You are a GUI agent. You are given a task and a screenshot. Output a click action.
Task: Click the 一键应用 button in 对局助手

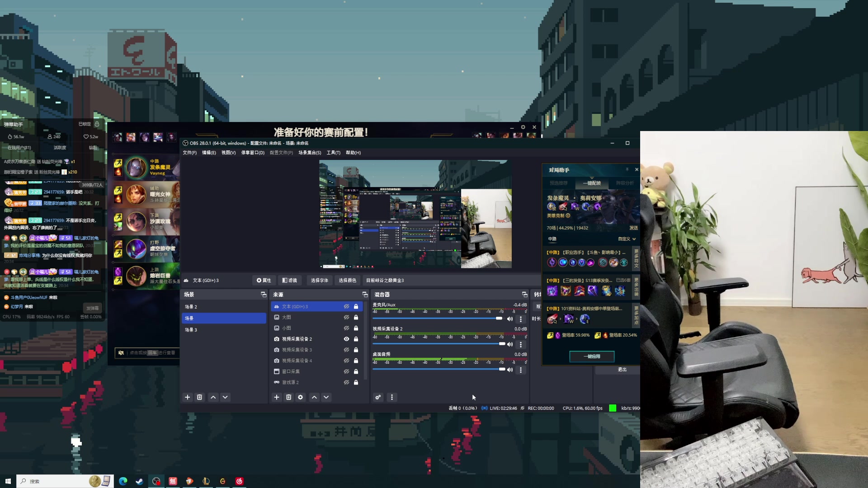592,357
